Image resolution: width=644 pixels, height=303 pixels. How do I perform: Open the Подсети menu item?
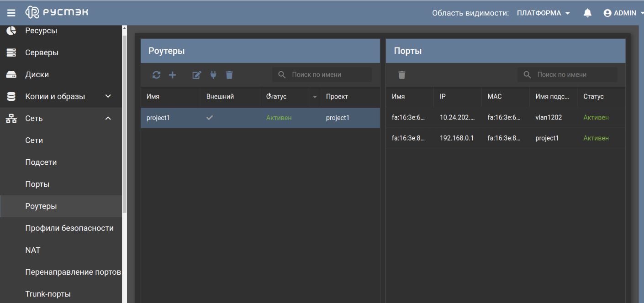tap(41, 162)
